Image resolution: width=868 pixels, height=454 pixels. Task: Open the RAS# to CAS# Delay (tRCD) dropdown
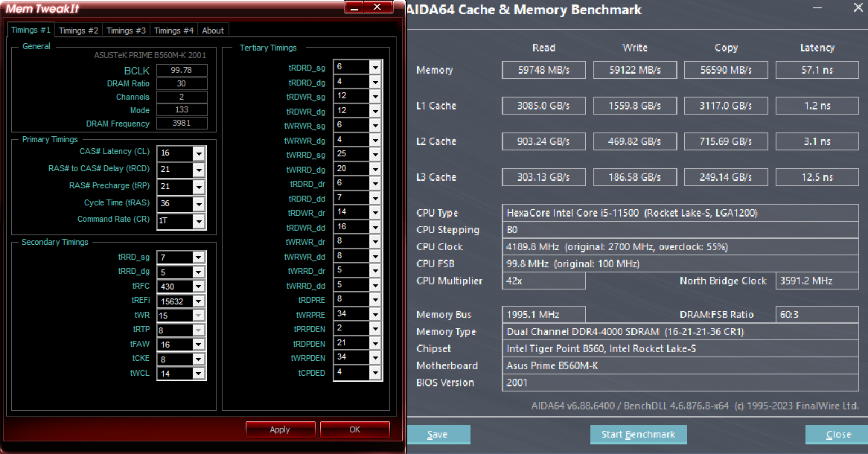[x=199, y=170]
